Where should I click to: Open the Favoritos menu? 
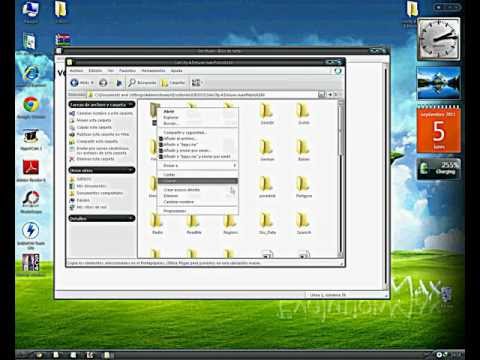point(127,71)
